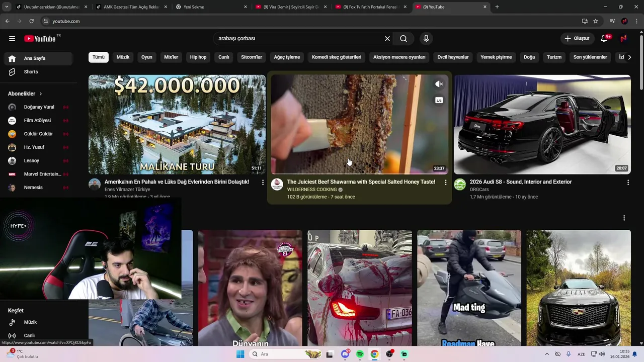Screen dimensions: 644x362
Task: Play the Dünyanın wig-character Short
Action: coord(250,288)
